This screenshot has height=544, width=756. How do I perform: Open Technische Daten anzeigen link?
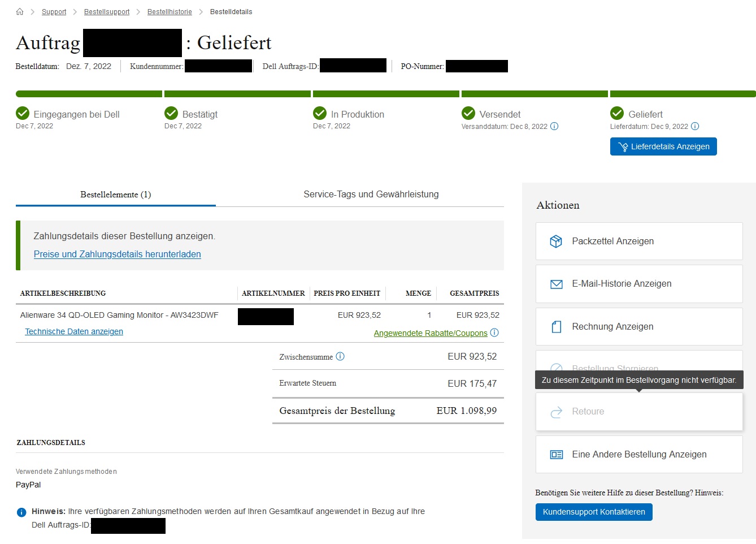click(74, 331)
